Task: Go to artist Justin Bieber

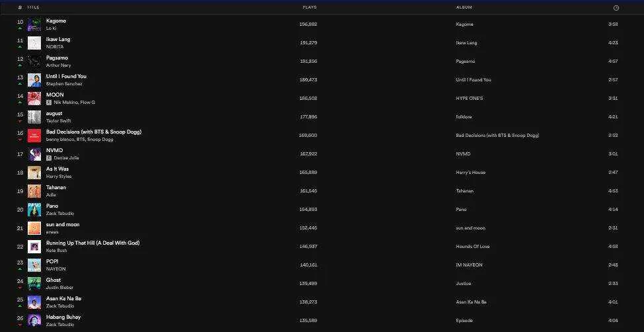Action: click(x=60, y=288)
